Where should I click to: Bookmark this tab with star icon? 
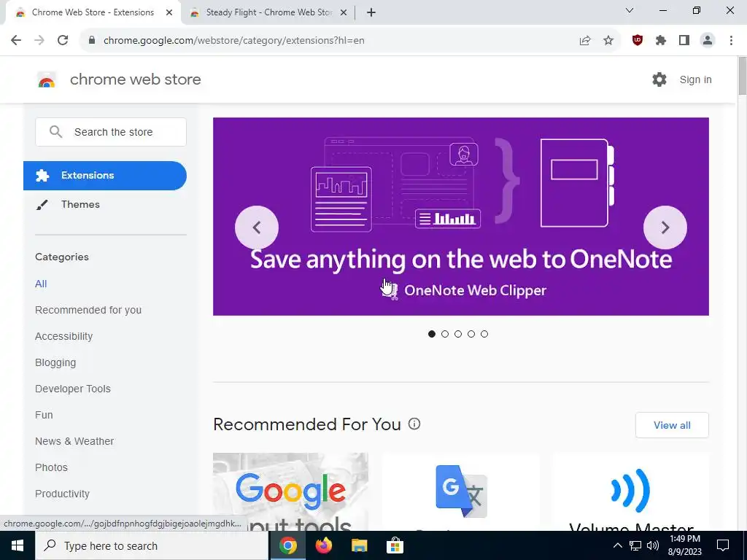(608, 41)
